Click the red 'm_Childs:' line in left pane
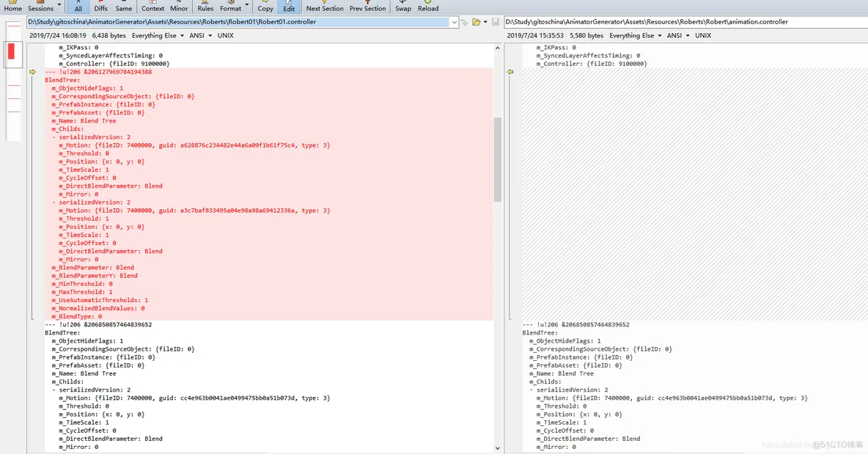This screenshot has height=454, width=868. coord(67,129)
